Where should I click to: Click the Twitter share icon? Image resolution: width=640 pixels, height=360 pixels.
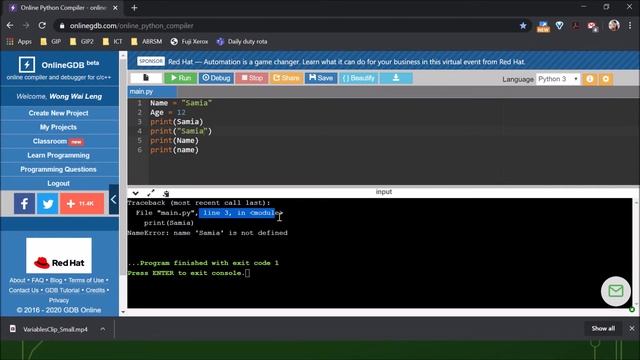[47, 203]
